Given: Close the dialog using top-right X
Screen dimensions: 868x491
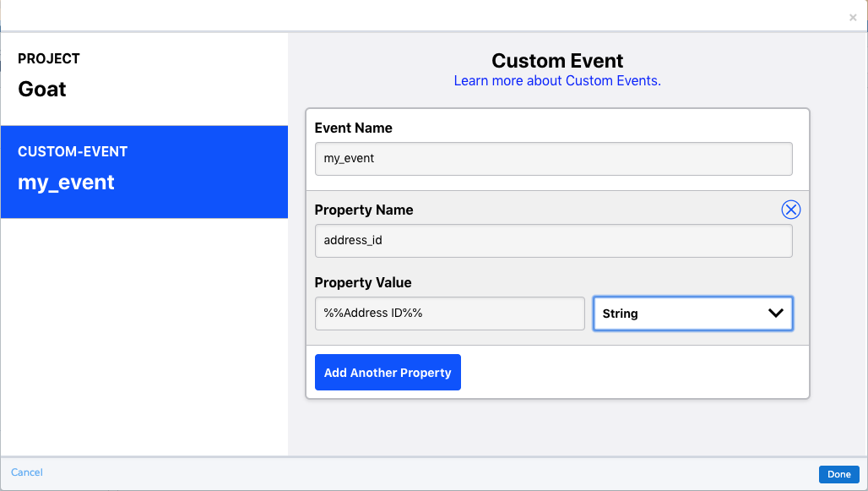Looking at the screenshot, I should tap(853, 18).
